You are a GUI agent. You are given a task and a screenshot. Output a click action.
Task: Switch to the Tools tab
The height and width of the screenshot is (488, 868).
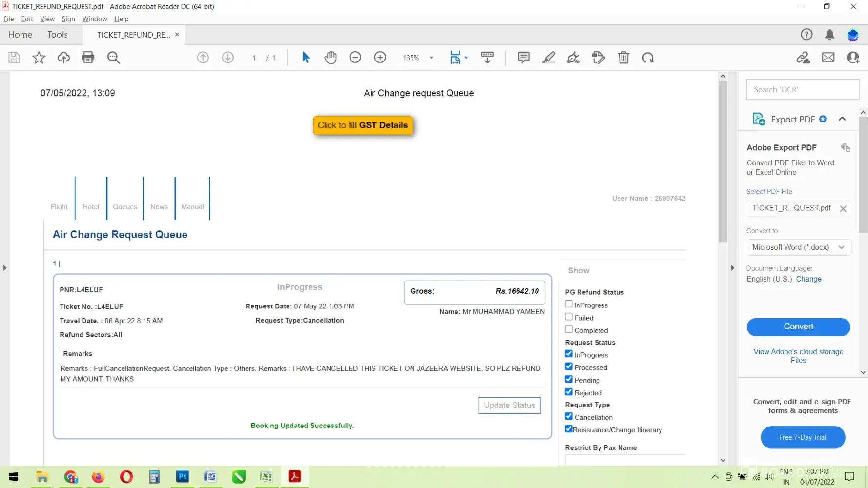58,35
